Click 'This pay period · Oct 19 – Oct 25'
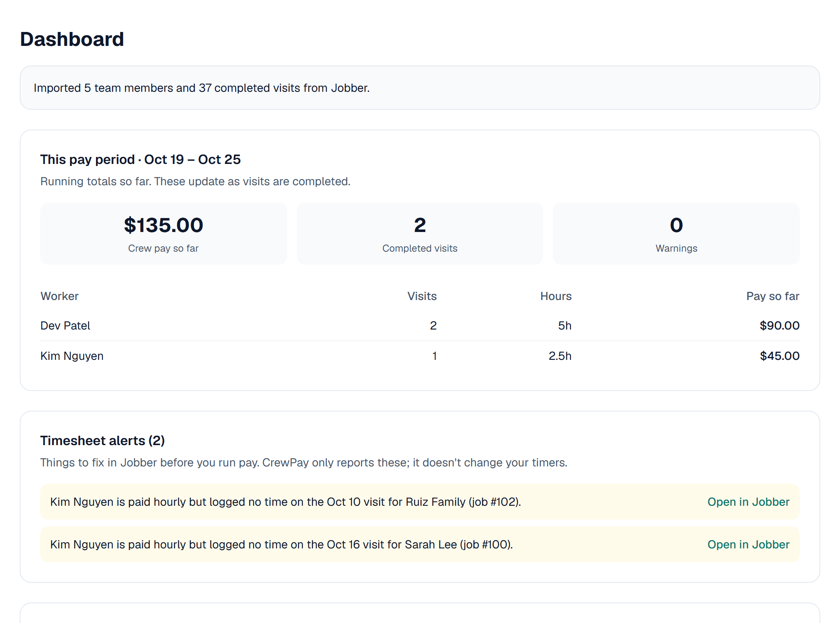 140,159
